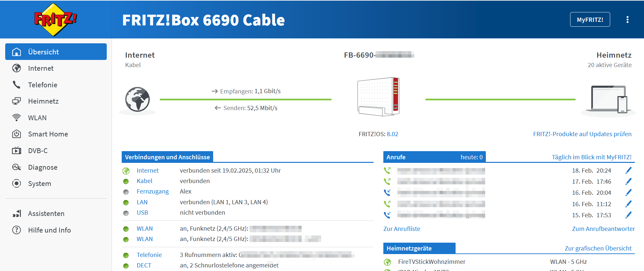Click incoming call icon for 15. Feb. 17:53
644x271 pixels.
coord(387,215)
